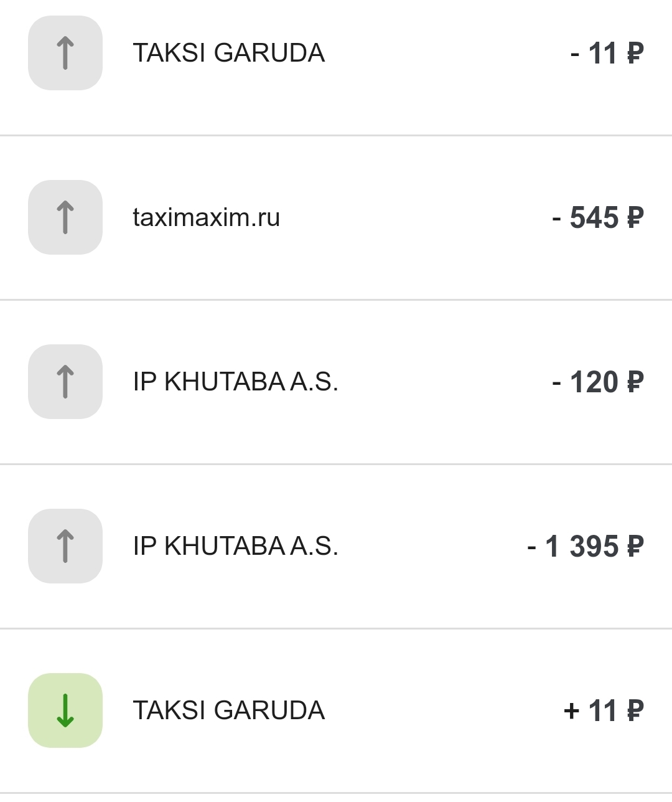Click the + 11 ₽ refund amount
The width and height of the screenshot is (672, 802).
(603, 710)
